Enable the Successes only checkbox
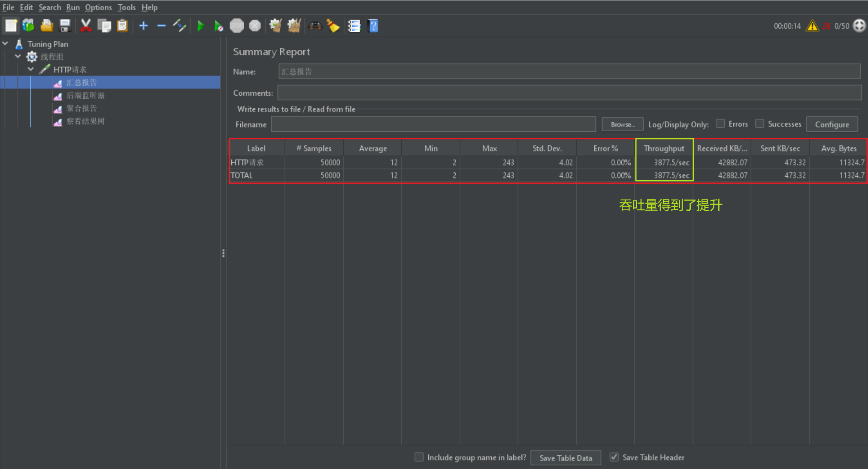This screenshot has width=868, height=469. (759, 124)
